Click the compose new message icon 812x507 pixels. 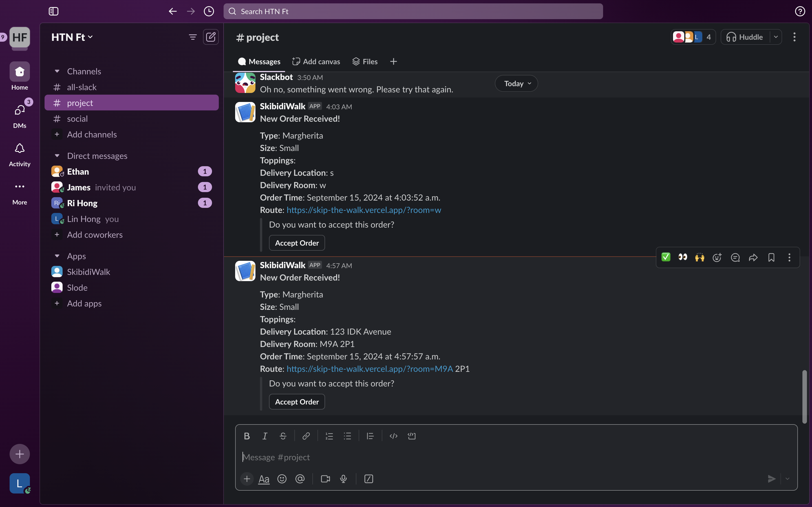click(211, 37)
